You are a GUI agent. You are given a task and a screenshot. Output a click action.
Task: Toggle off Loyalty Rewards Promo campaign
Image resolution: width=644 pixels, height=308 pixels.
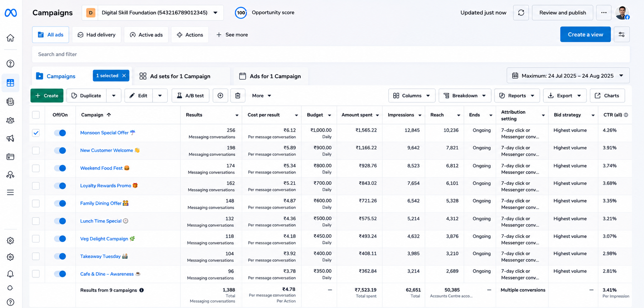click(60, 186)
